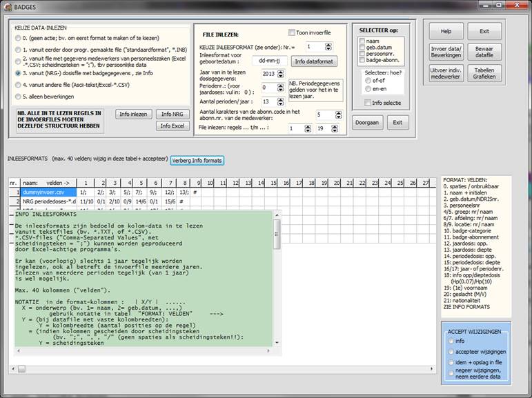Click the Bewaar datafile button

(x=484, y=52)
